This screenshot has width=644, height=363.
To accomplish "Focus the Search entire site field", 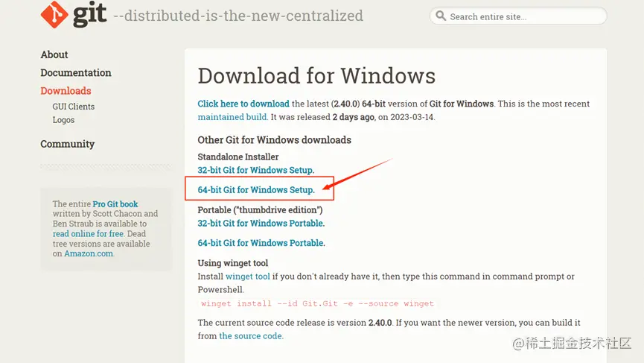I will 518,16.
